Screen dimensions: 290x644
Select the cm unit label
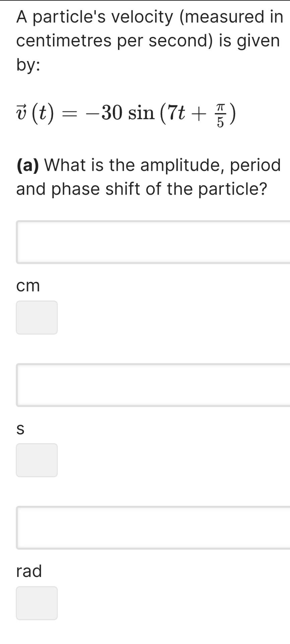coord(28,285)
